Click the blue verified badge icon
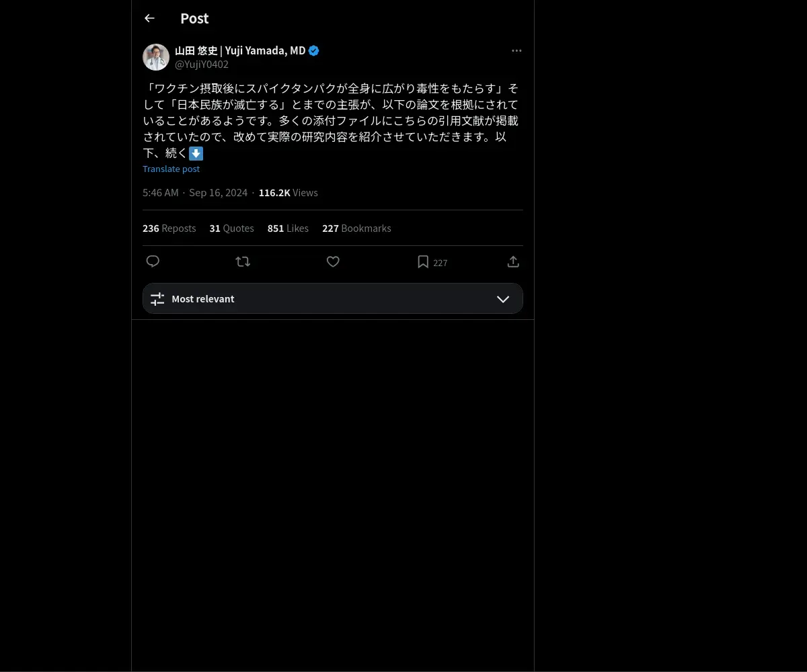The image size is (807, 672). pyautogui.click(x=314, y=50)
